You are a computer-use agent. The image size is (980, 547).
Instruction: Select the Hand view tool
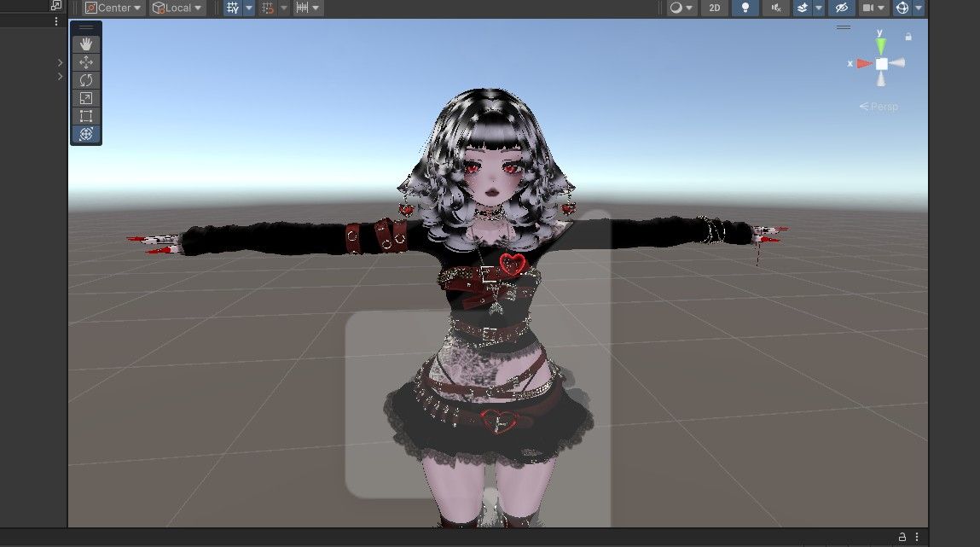(x=85, y=44)
